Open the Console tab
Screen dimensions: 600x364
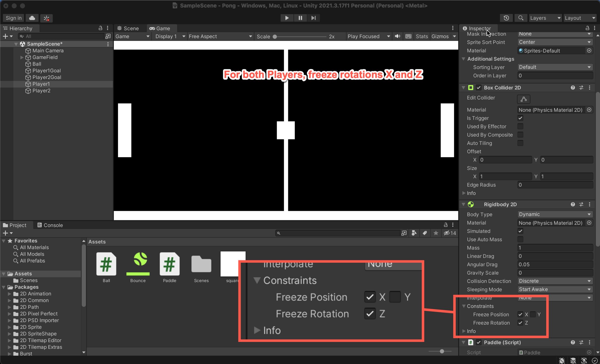coord(50,225)
